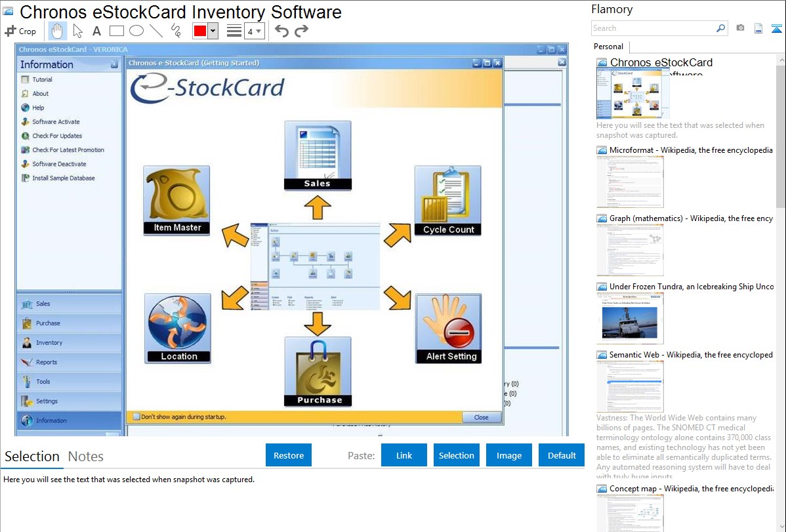Click the Restore button

point(289,455)
